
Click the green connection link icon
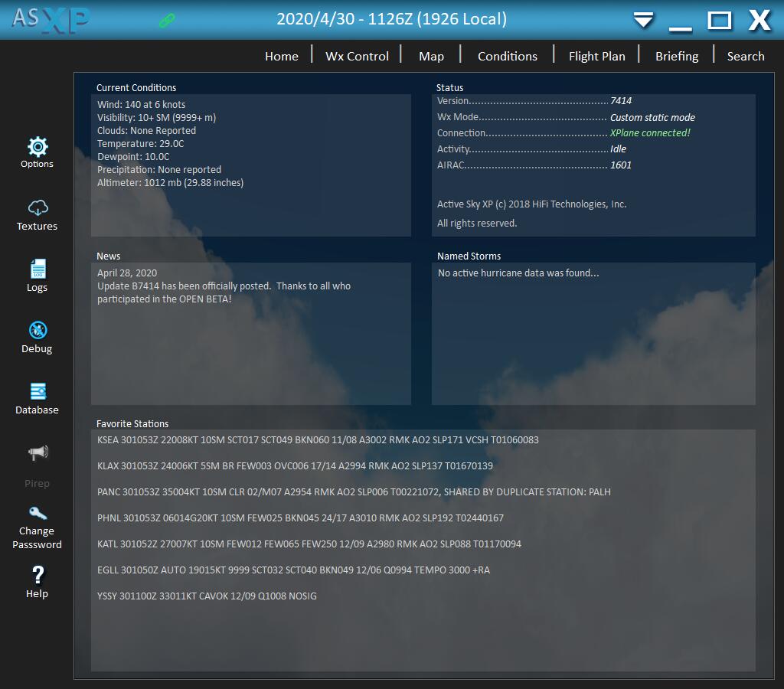coord(166,20)
